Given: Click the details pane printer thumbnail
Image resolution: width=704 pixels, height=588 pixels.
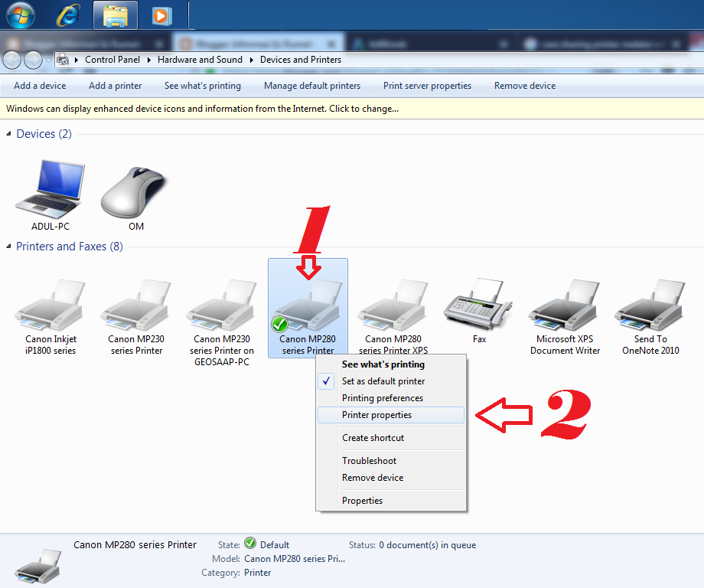Looking at the screenshot, I should click(x=37, y=566).
